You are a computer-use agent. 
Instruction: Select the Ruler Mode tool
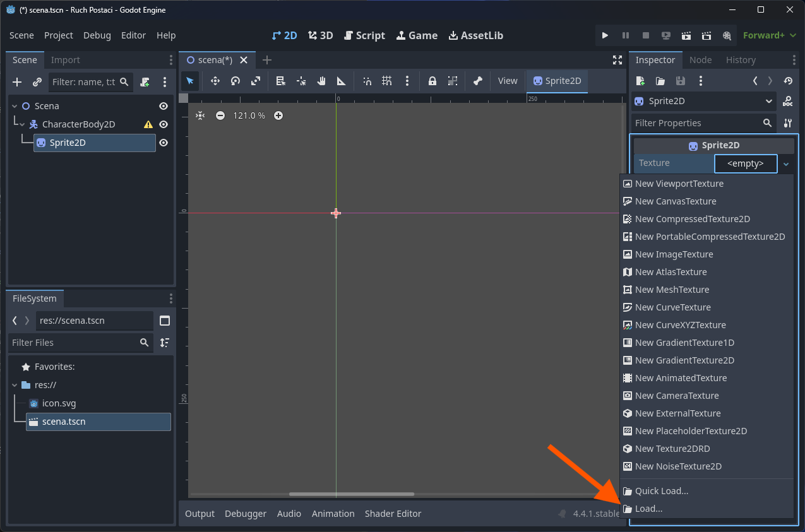coord(342,81)
